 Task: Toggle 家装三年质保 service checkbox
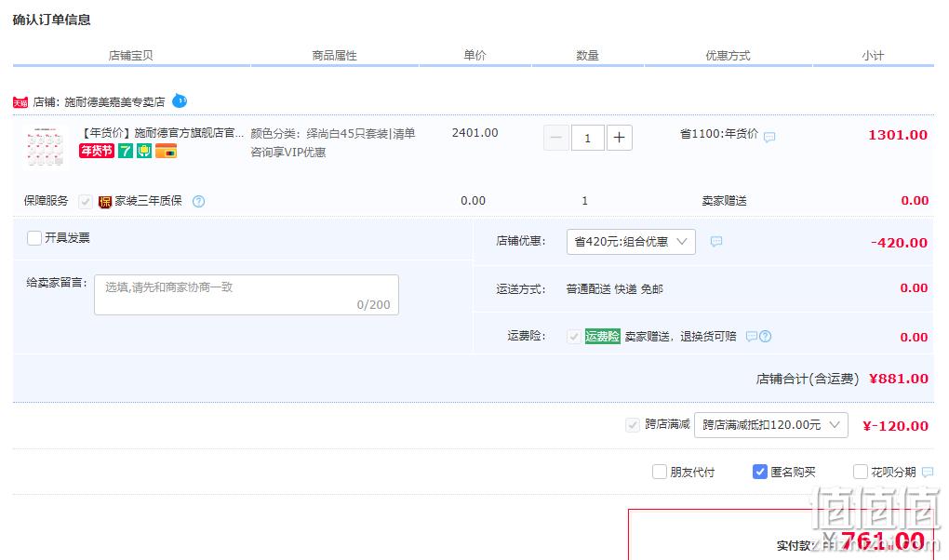click(x=86, y=202)
